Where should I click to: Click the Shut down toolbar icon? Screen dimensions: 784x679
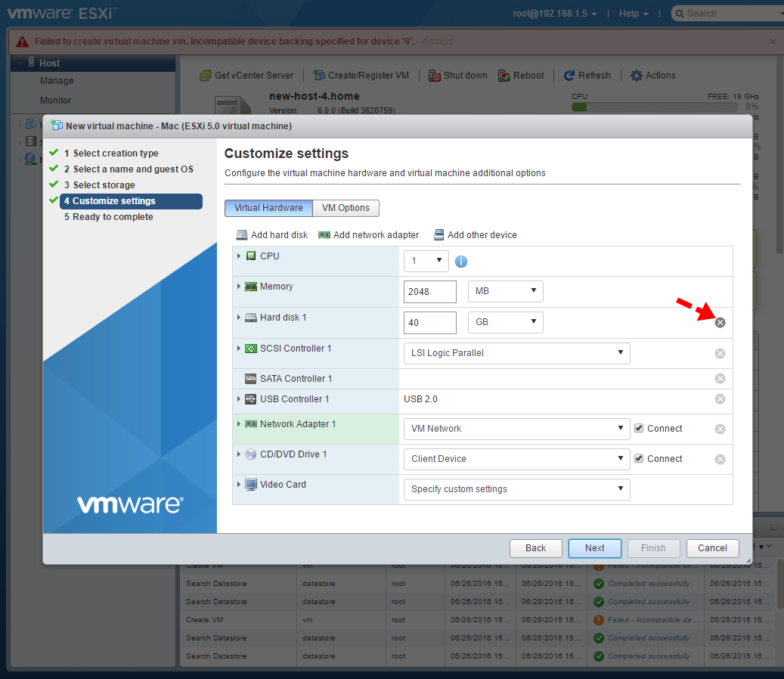[435, 76]
